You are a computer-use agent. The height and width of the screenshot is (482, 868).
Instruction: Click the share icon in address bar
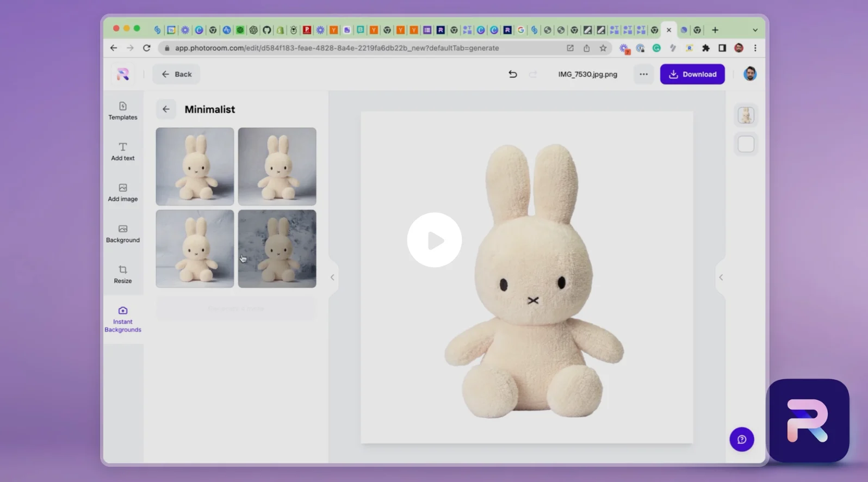(x=586, y=48)
